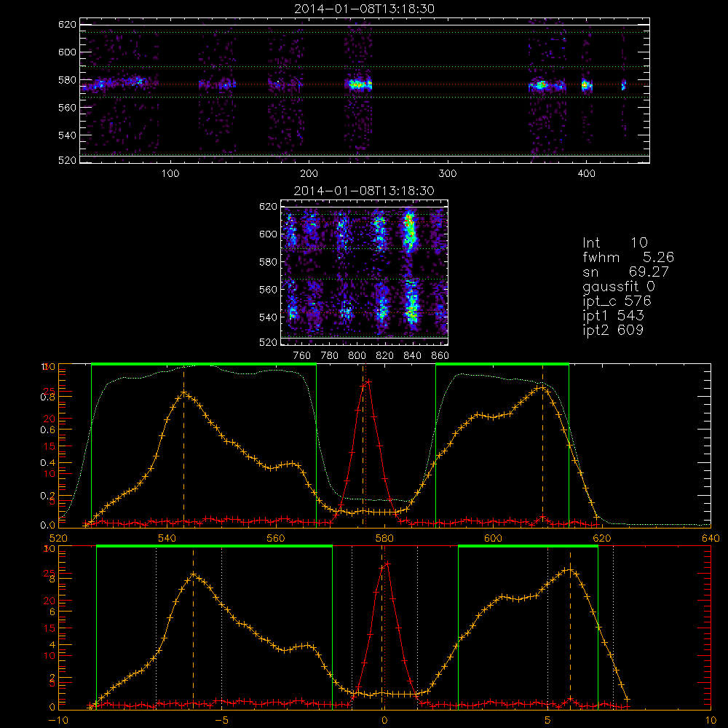Image resolution: width=728 pixels, height=728 pixels.
Task: Click x-axis label -5 of the bottom profile plot
Action: 221,721
